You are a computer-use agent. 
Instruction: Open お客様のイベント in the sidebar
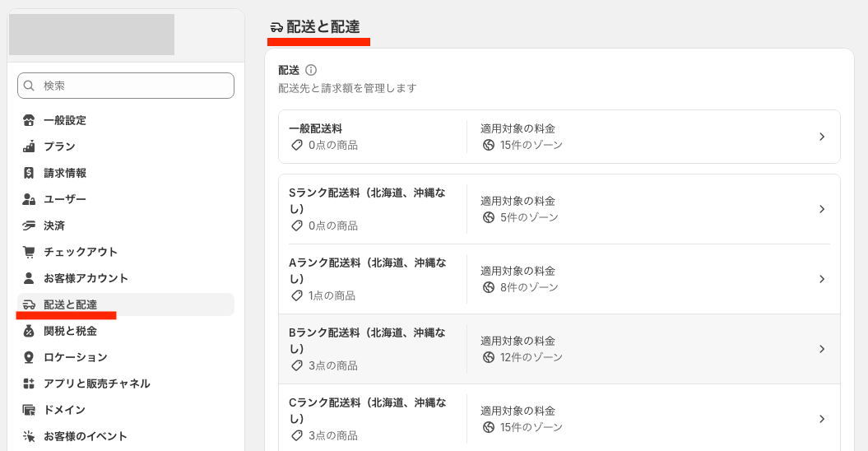coord(85,436)
